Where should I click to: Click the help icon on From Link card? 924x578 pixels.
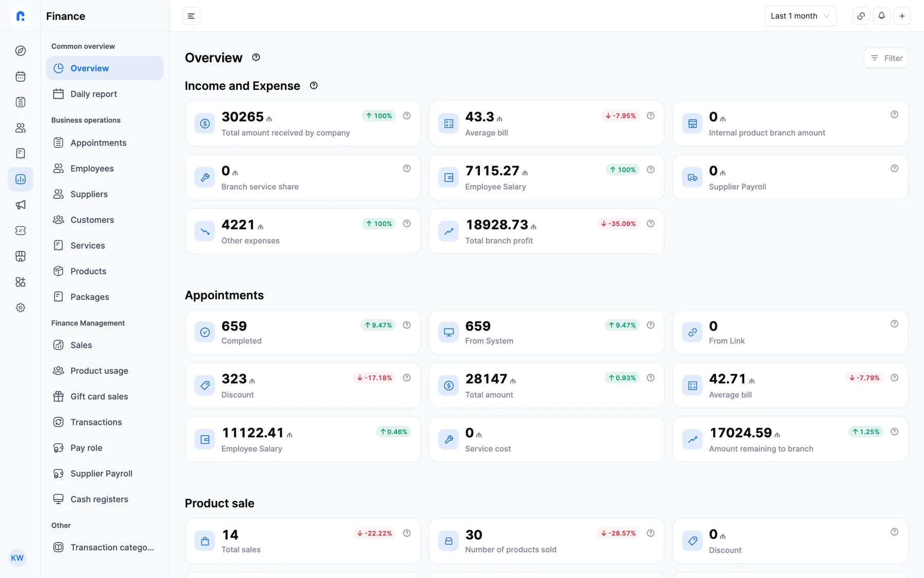point(894,324)
